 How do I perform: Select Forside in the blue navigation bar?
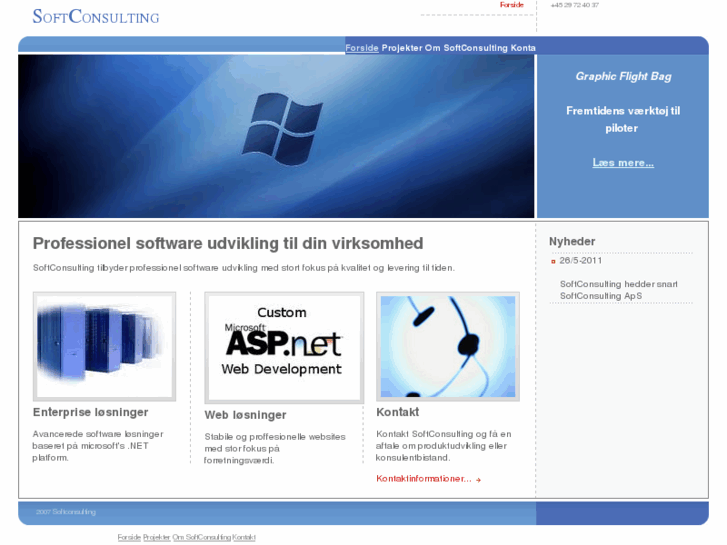[362, 48]
